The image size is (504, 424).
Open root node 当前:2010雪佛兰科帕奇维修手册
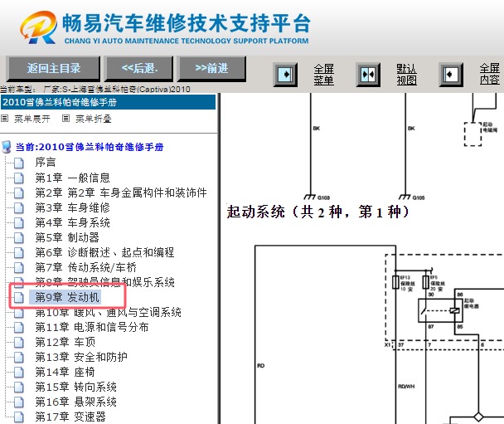tap(90, 147)
